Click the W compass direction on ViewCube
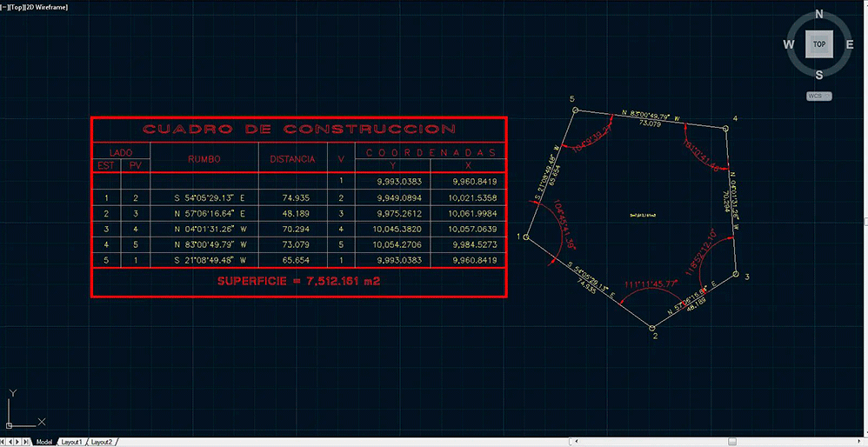This screenshot has height=447, width=868. tap(788, 44)
